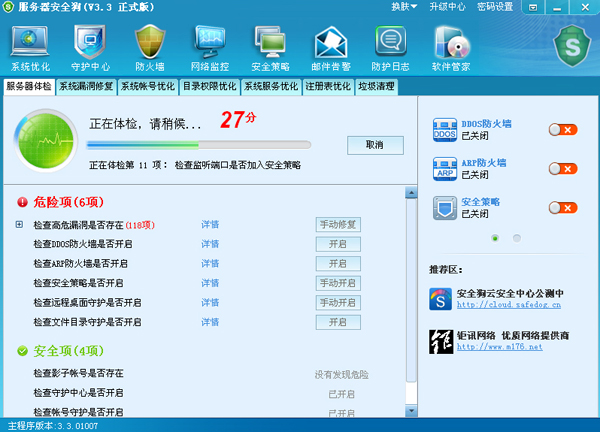Open 详情 for 检查文件目录守护是否开启

point(210,322)
